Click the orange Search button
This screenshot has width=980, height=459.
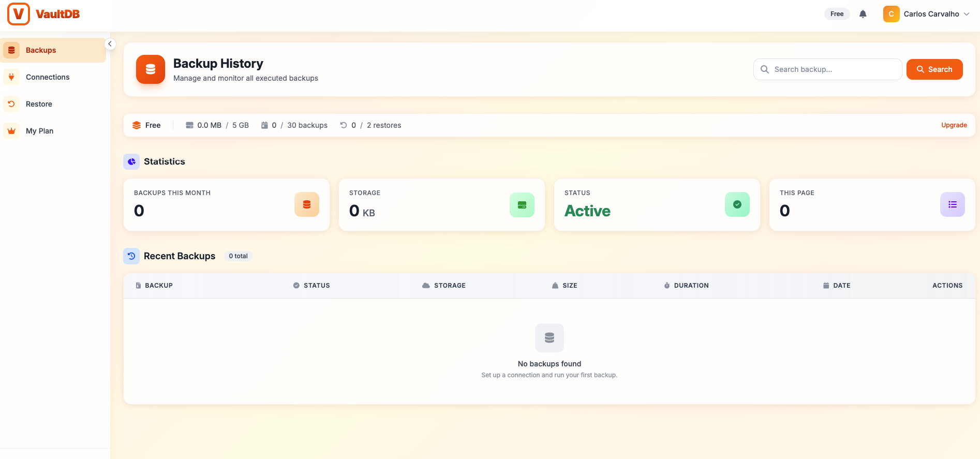tap(934, 69)
